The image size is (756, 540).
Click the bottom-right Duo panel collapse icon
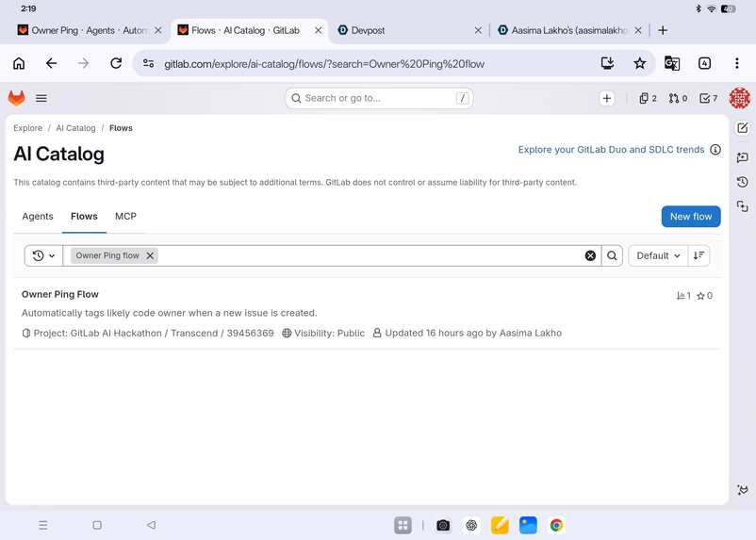pyautogui.click(x=743, y=490)
